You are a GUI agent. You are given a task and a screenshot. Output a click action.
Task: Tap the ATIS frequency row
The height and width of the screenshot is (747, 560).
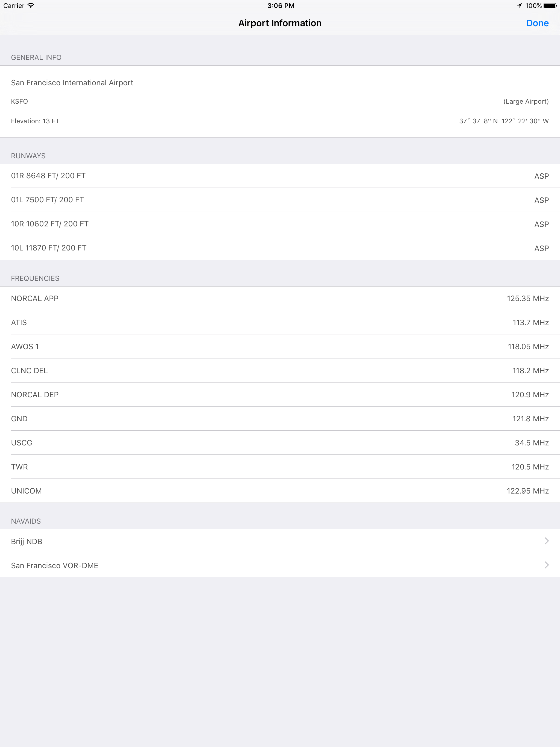280,323
